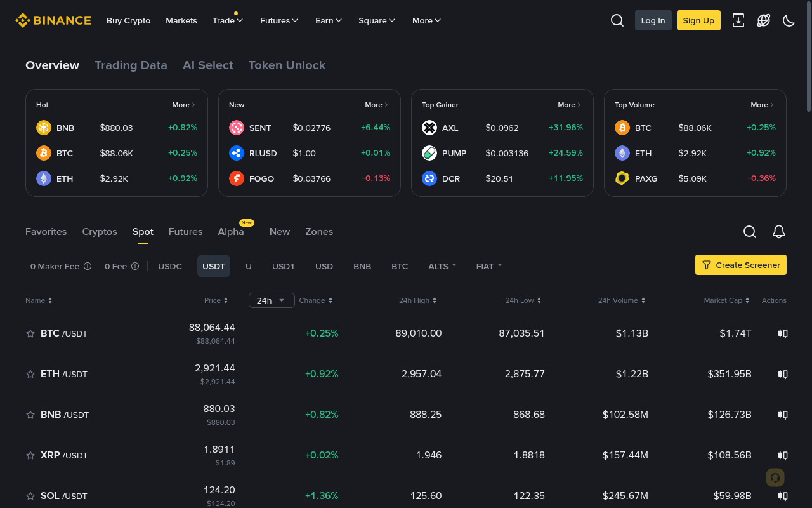The image size is (812, 508).
Task: Expand the Earn menu
Action: pos(329,20)
